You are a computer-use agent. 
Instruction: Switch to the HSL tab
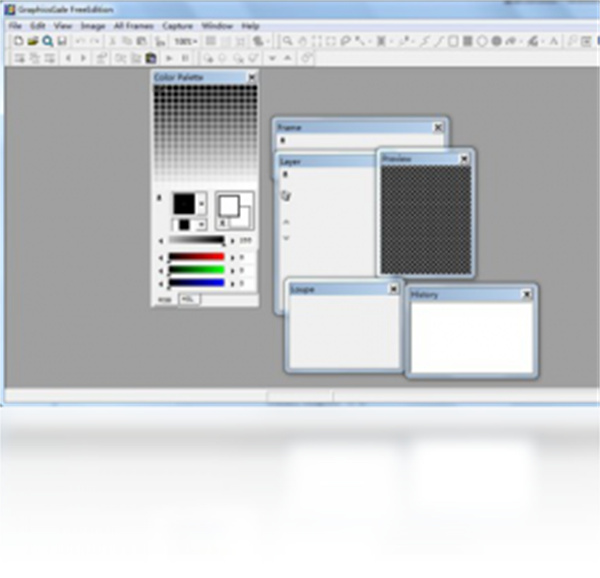click(x=188, y=299)
